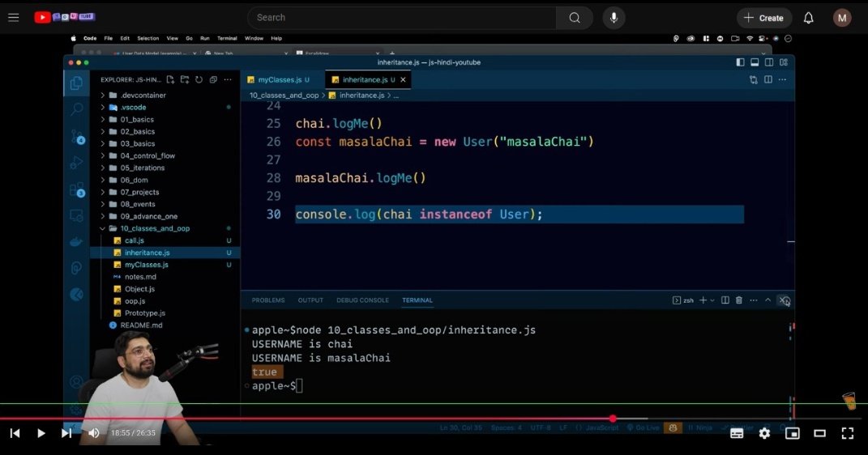Toggle theater mode
Image resolution: width=868 pixels, height=455 pixels.
pyautogui.click(x=820, y=433)
